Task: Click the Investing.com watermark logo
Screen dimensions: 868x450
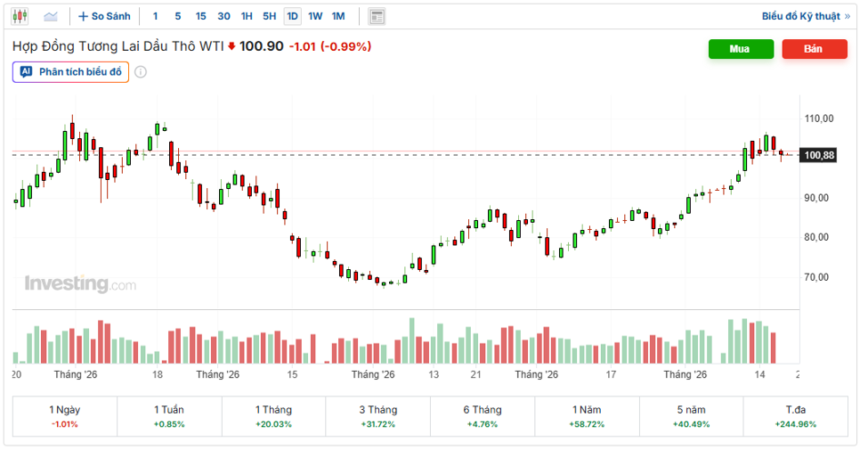Action: point(80,283)
